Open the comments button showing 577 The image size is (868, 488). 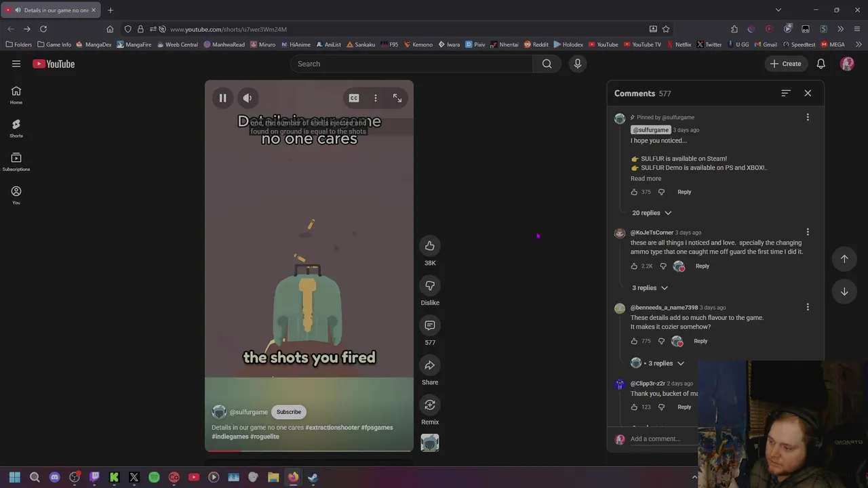click(430, 325)
